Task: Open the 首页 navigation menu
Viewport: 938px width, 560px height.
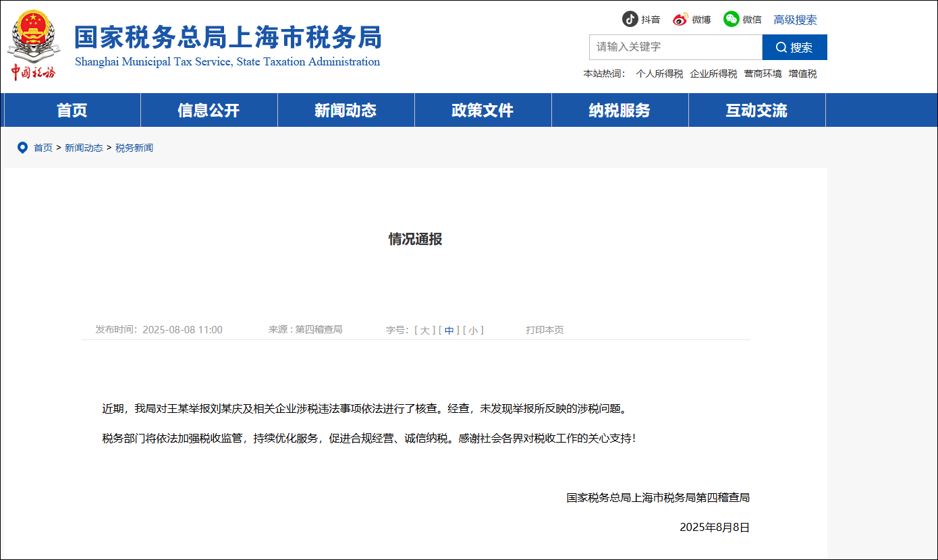Action: pyautogui.click(x=72, y=111)
